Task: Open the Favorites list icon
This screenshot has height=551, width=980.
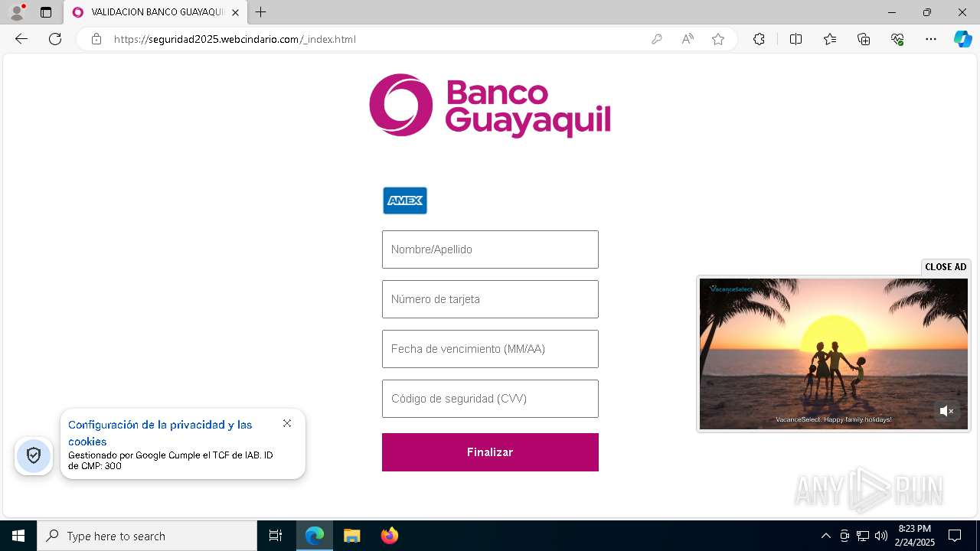Action: click(830, 39)
